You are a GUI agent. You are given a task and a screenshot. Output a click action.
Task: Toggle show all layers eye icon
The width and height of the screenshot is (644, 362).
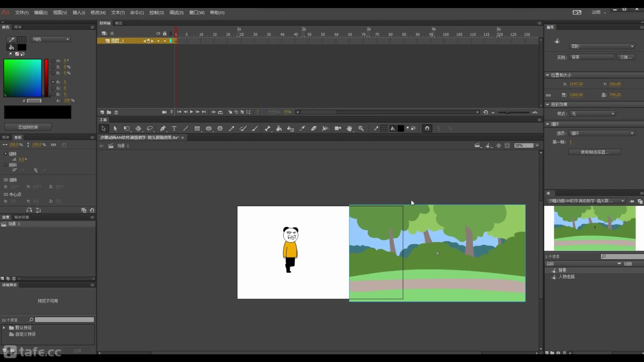pyautogui.click(x=158, y=34)
